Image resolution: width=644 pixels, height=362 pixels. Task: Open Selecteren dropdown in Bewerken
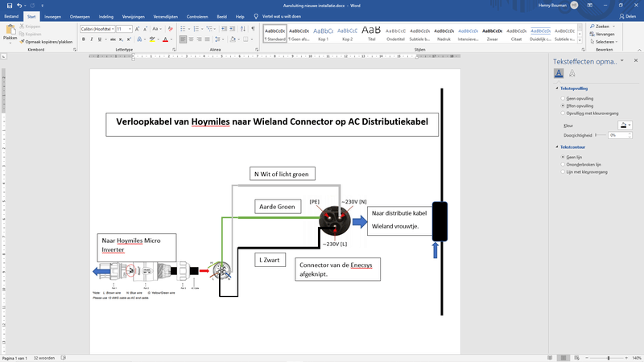(x=604, y=42)
